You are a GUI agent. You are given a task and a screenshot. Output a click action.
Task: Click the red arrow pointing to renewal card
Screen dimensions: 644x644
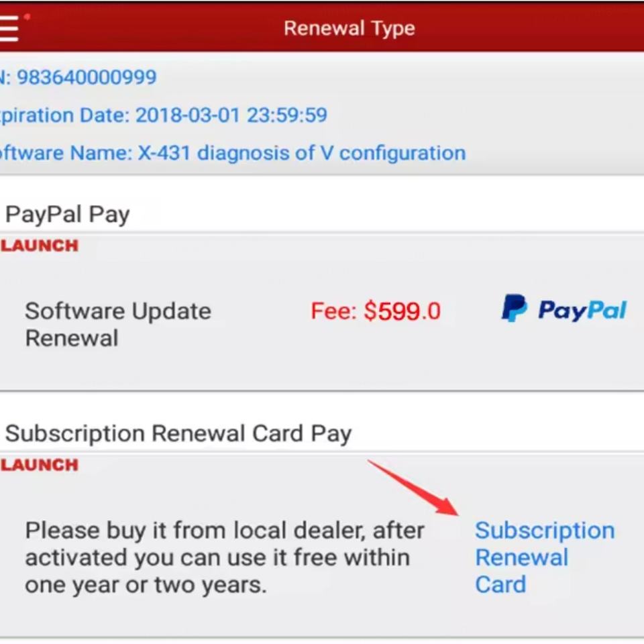pyautogui.click(x=413, y=488)
